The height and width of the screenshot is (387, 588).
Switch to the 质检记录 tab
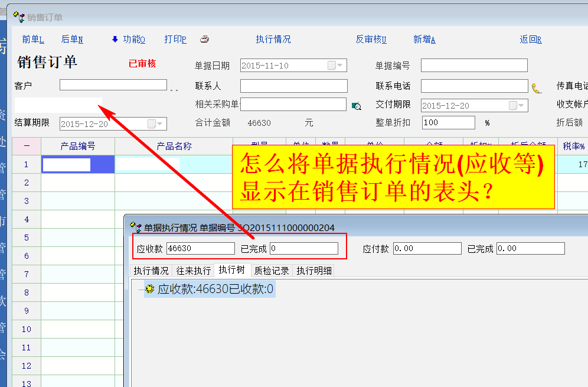(x=272, y=271)
